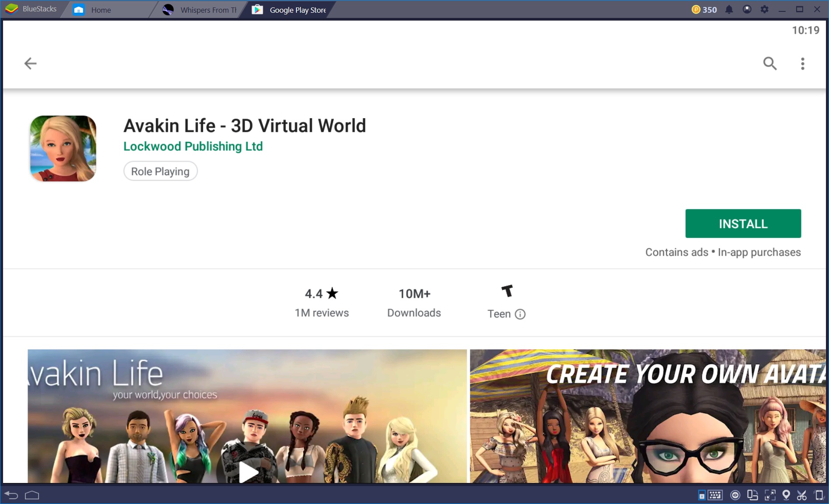Click the Android back button in bottom bar
829x504 pixels.
pyautogui.click(x=11, y=495)
